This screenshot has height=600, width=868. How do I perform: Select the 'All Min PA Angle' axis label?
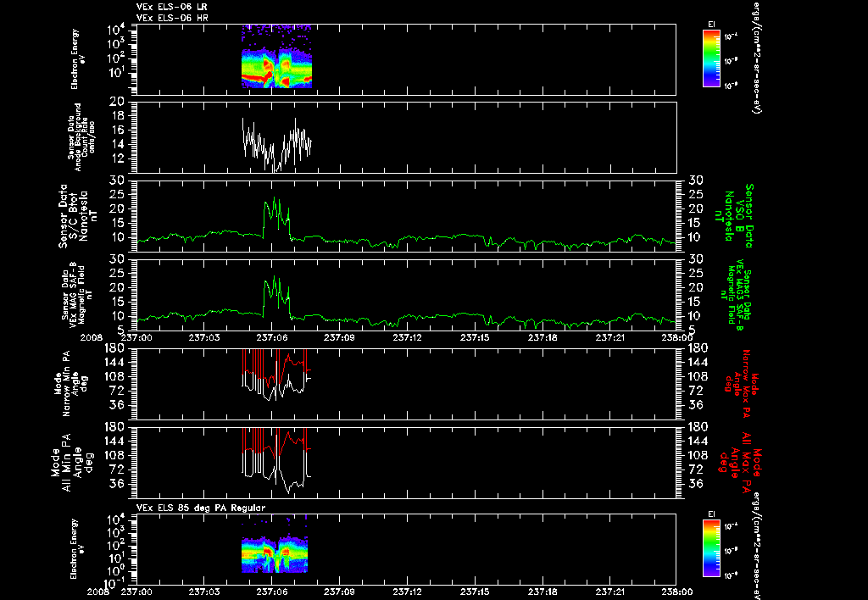coord(71,462)
